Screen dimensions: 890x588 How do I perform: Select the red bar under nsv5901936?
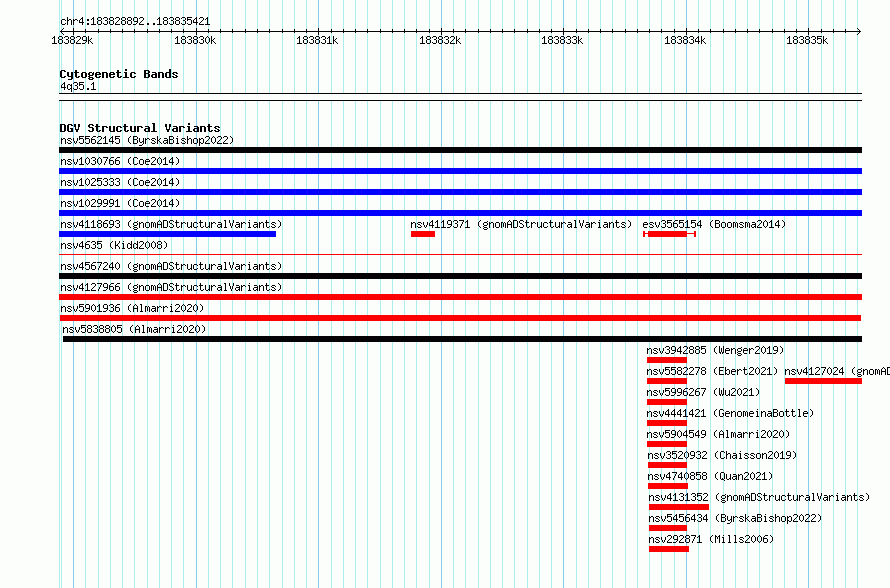point(460,318)
